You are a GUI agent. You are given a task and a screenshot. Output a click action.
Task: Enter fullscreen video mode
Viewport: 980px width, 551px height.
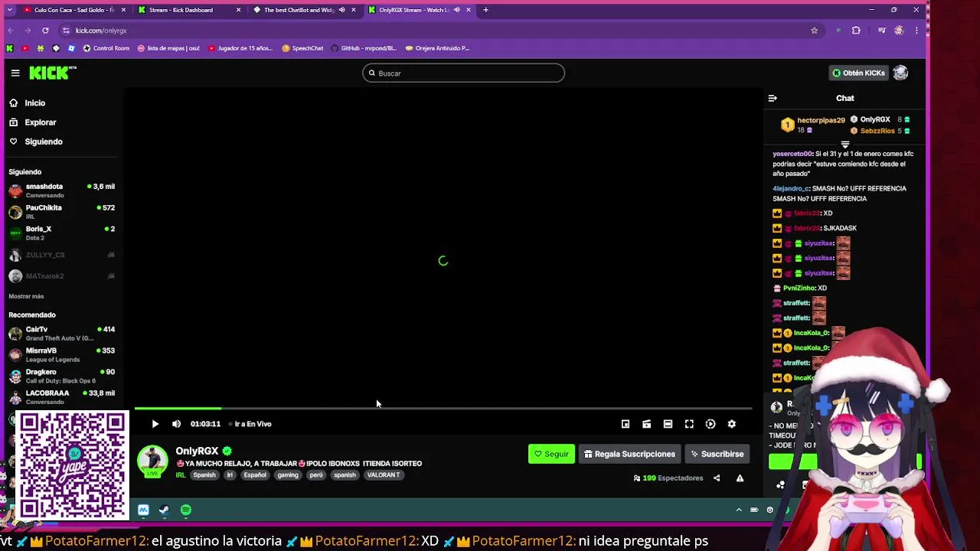(689, 424)
